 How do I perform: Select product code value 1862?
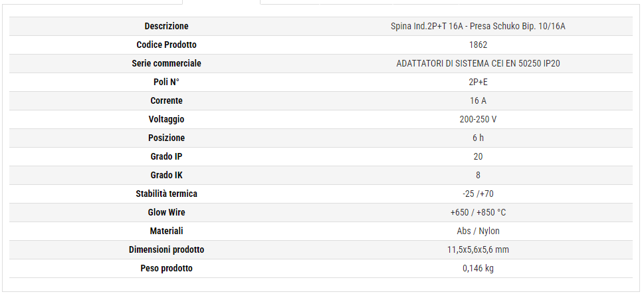[478, 45]
